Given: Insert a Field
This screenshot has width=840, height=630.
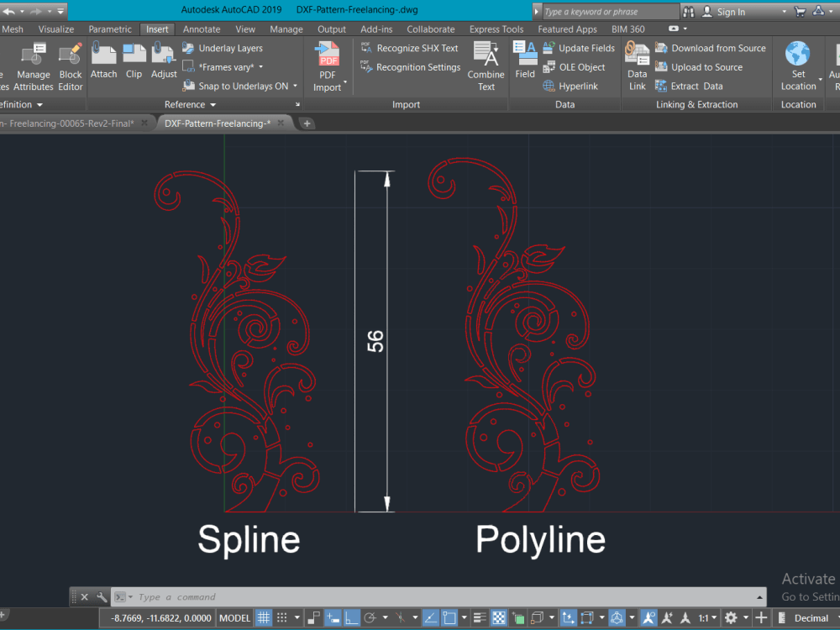Looking at the screenshot, I should [525, 63].
